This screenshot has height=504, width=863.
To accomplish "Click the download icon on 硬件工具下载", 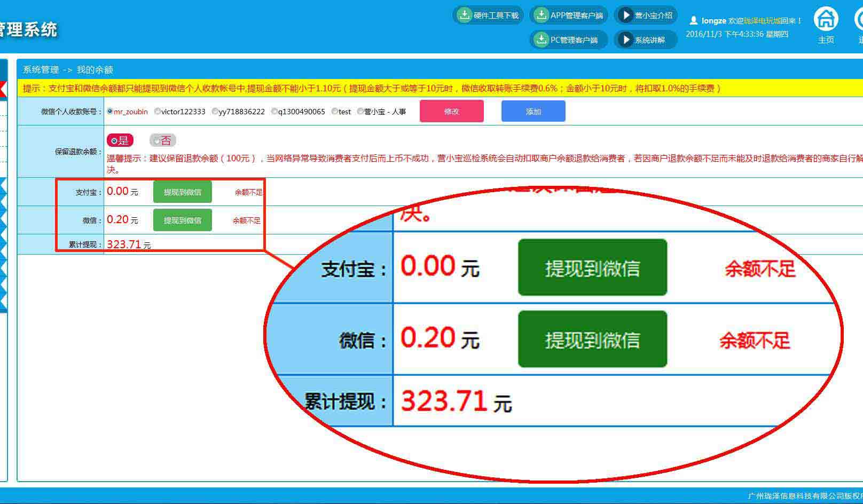I will pos(465,15).
